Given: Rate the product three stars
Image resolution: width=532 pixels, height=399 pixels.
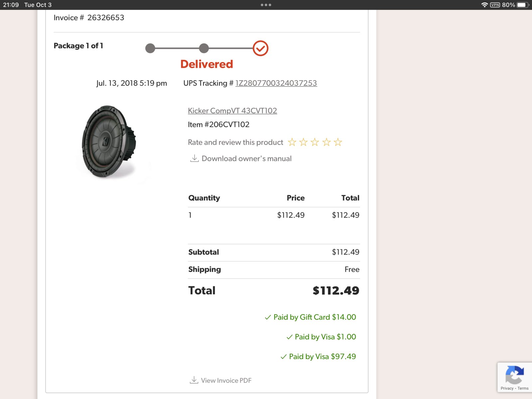Looking at the screenshot, I should [315, 142].
